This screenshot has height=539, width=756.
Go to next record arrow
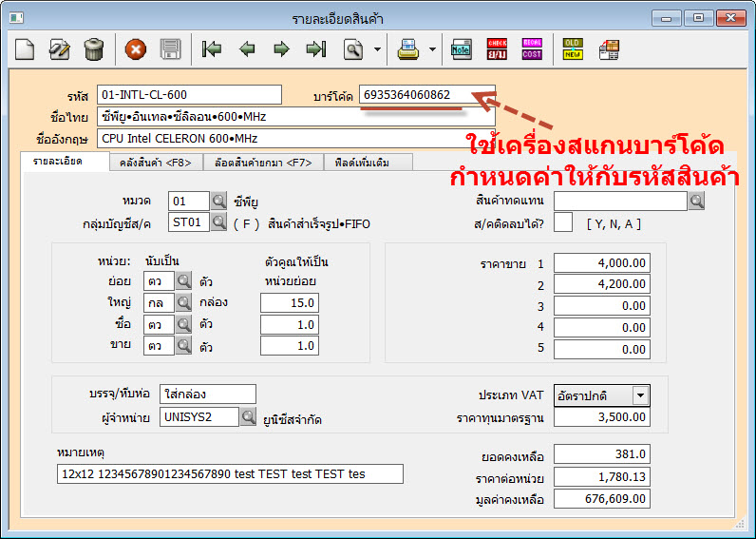281,49
